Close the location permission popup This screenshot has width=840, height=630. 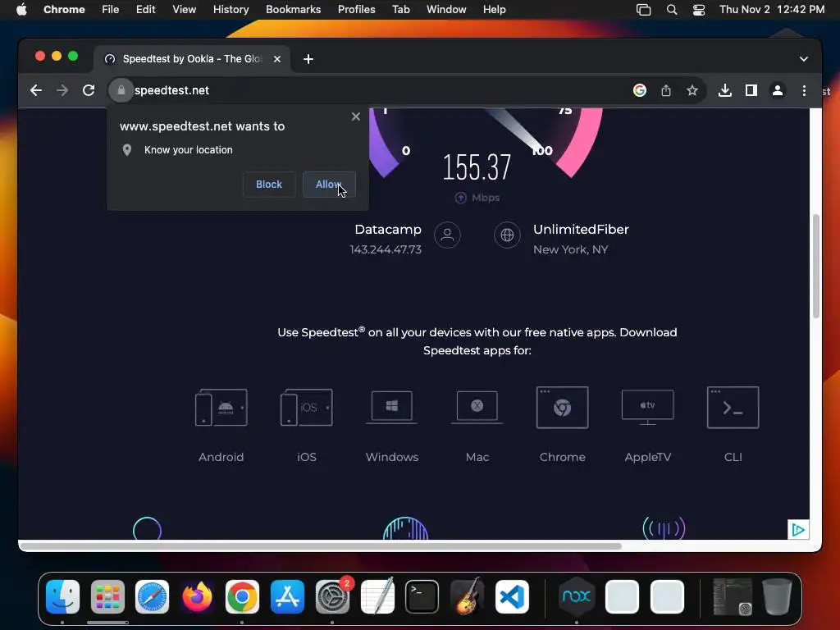(x=356, y=116)
